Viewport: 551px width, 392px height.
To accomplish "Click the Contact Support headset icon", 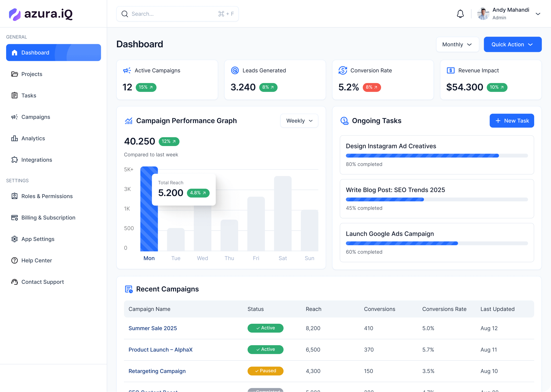I will [x=14, y=282].
